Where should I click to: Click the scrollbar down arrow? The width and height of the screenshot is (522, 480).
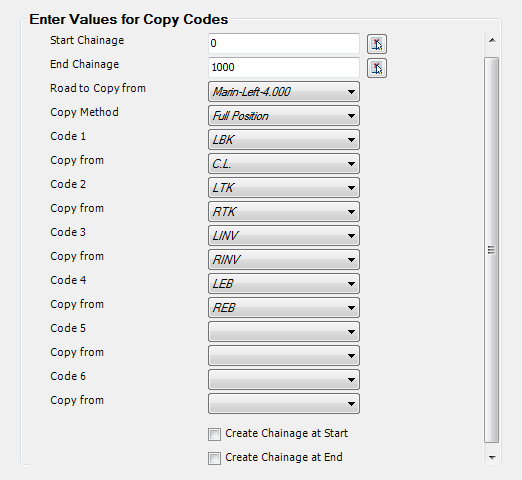coord(492,457)
